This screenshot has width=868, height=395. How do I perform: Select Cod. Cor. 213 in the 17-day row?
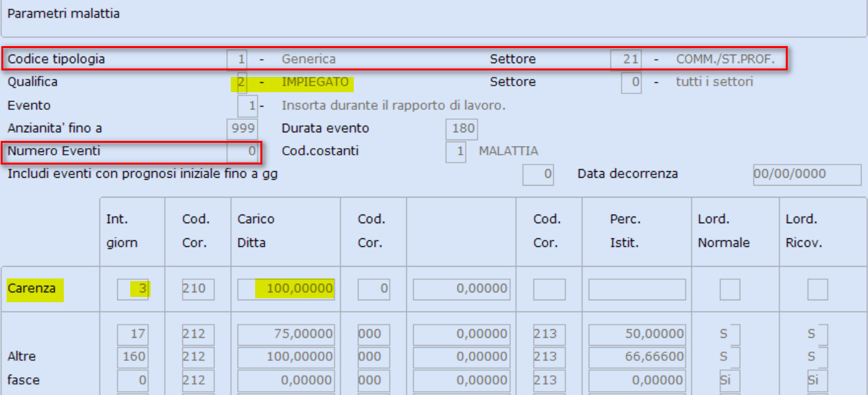pos(549,334)
